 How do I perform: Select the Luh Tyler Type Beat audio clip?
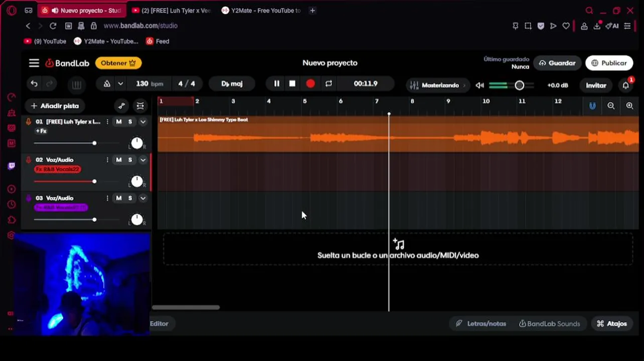click(398, 134)
